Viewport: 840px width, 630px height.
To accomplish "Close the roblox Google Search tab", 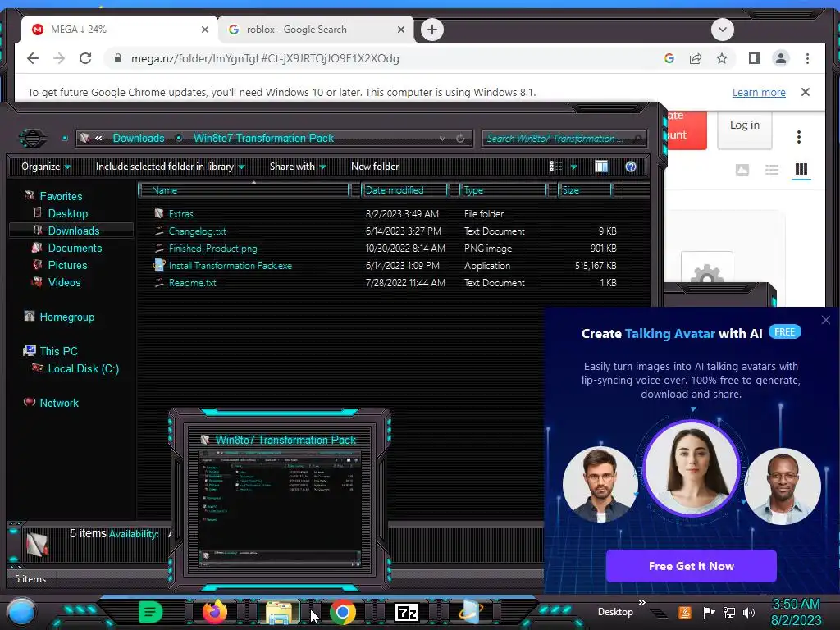I will [400, 30].
